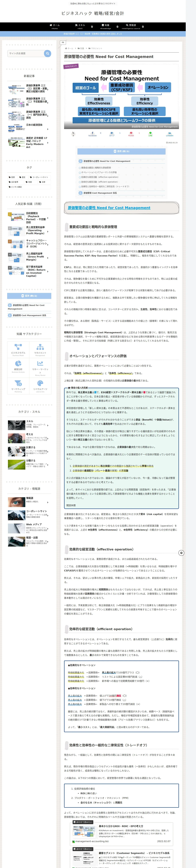
Task: Click the site title ビジネスハック 戦略/経営/会計
Action: pyautogui.click(x=93, y=13)
